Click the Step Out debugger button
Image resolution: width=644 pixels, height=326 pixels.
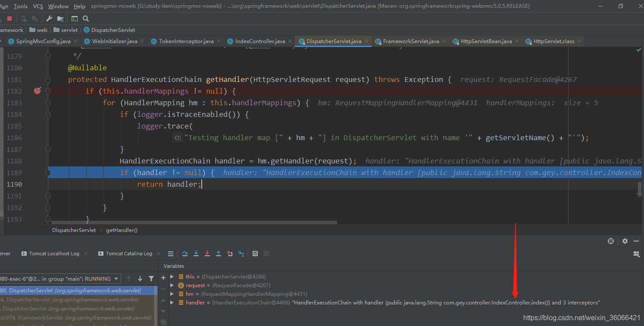click(x=219, y=254)
